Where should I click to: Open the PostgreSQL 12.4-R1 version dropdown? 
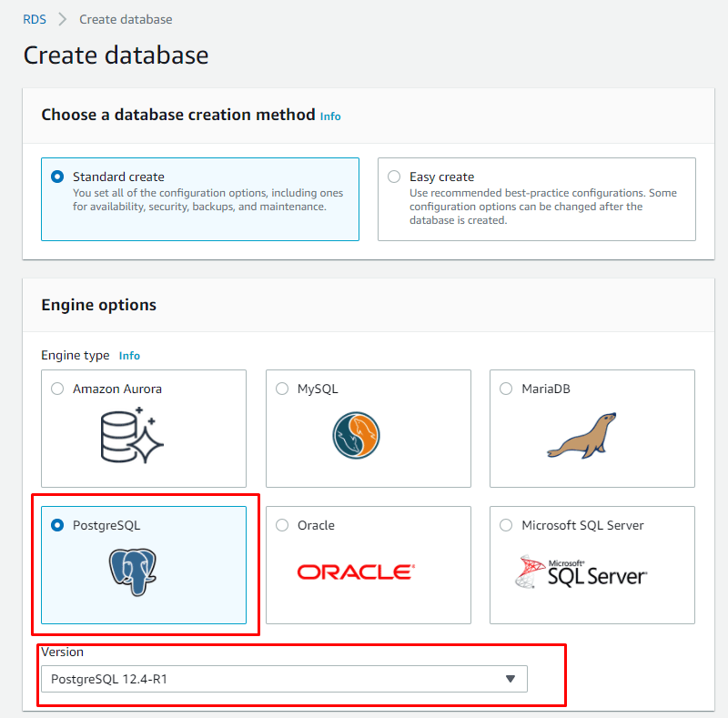[284, 679]
